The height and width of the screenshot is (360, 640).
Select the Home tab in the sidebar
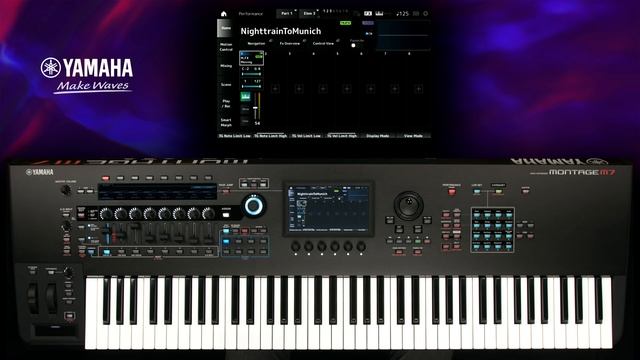click(x=226, y=28)
